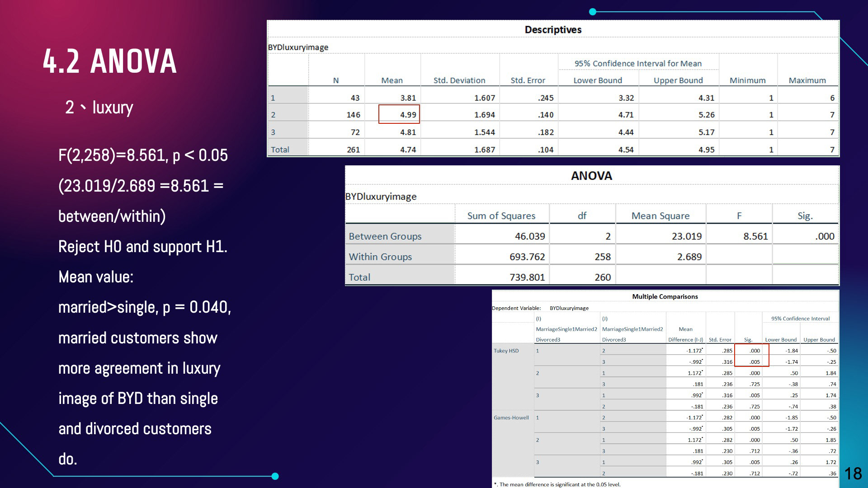This screenshot has width=868, height=488.
Task: Click the cyan dot at bottom line
Action: pyautogui.click(x=275, y=476)
